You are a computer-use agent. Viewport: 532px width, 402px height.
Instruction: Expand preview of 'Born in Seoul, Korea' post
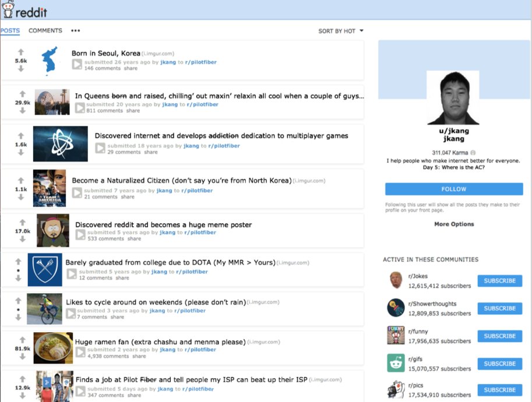pyautogui.click(x=77, y=64)
